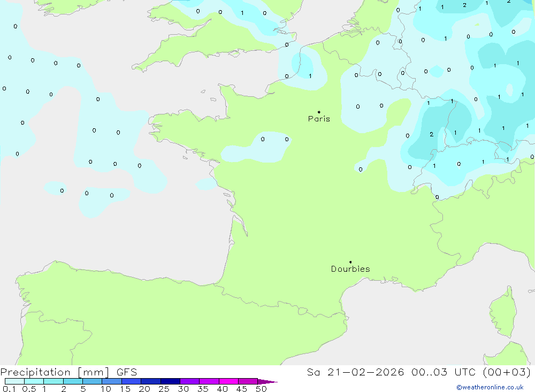Pick the 30–35 mm legend swatch

tap(190, 381)
